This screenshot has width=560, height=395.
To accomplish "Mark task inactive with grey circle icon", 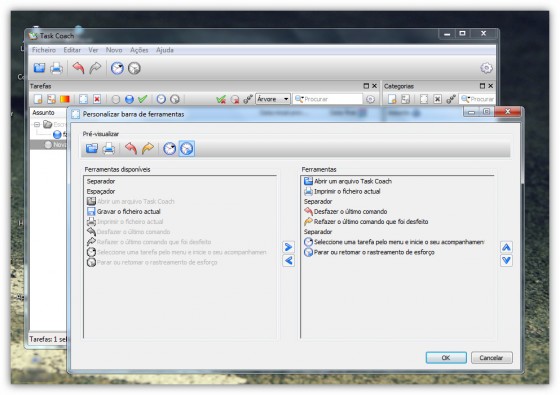I will pyautogui.click(x=115, y=99).
